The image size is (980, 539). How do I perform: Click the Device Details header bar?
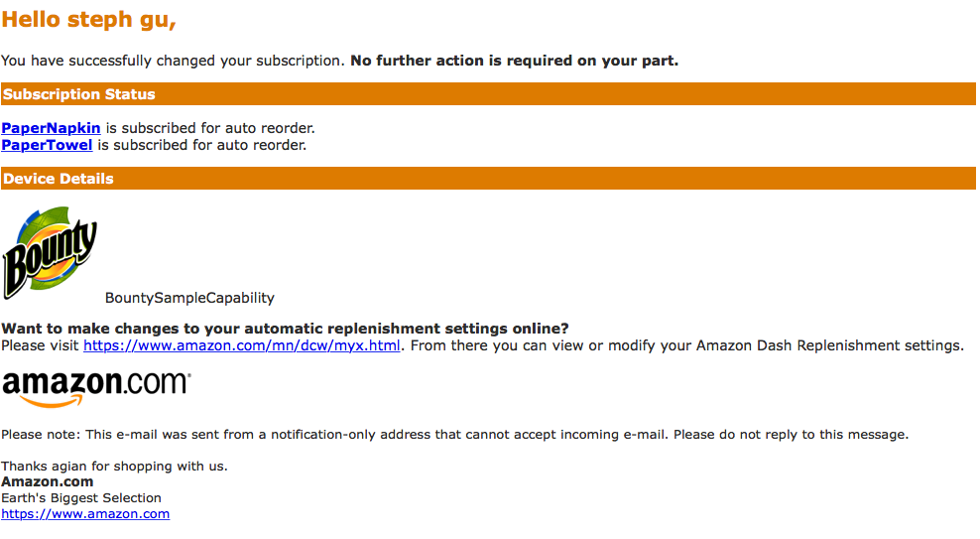tap(488, 179)
